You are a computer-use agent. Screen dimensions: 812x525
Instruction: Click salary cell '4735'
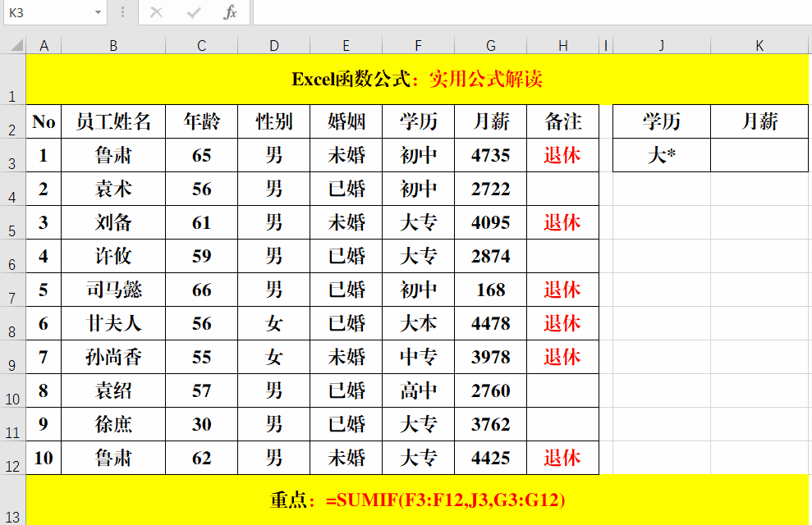click(490, 155)
